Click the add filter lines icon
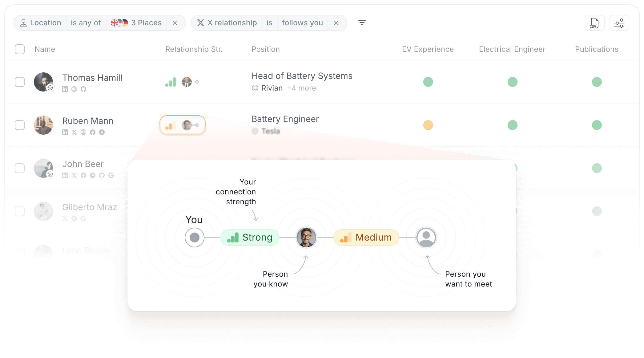644x358 pixels. click(x=362, y=22)
